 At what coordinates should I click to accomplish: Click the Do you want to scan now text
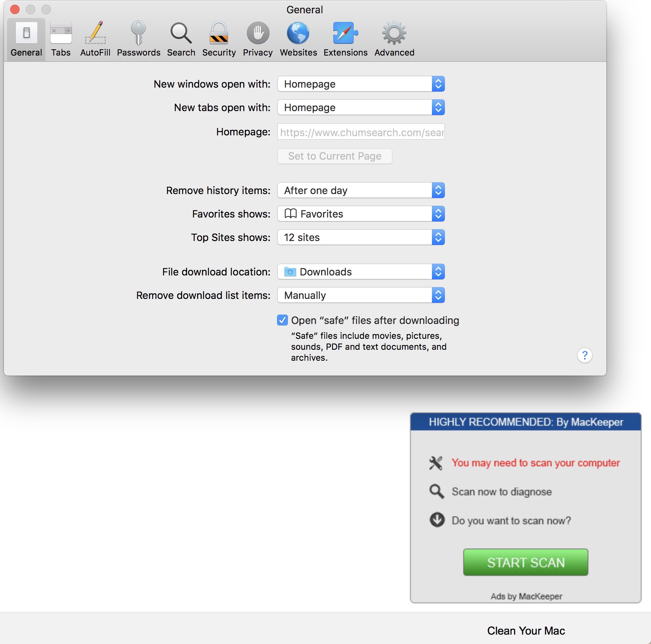click(511, 520)
